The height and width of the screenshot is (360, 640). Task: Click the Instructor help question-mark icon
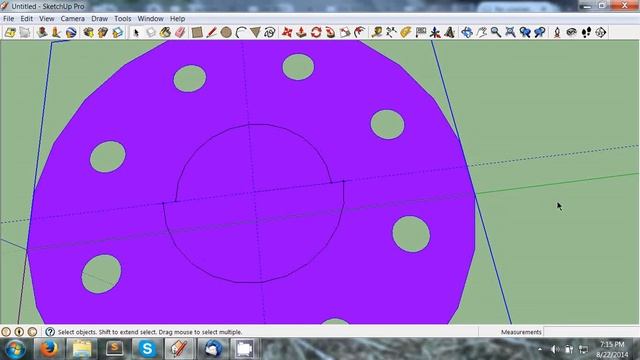(x=50, y=332)
